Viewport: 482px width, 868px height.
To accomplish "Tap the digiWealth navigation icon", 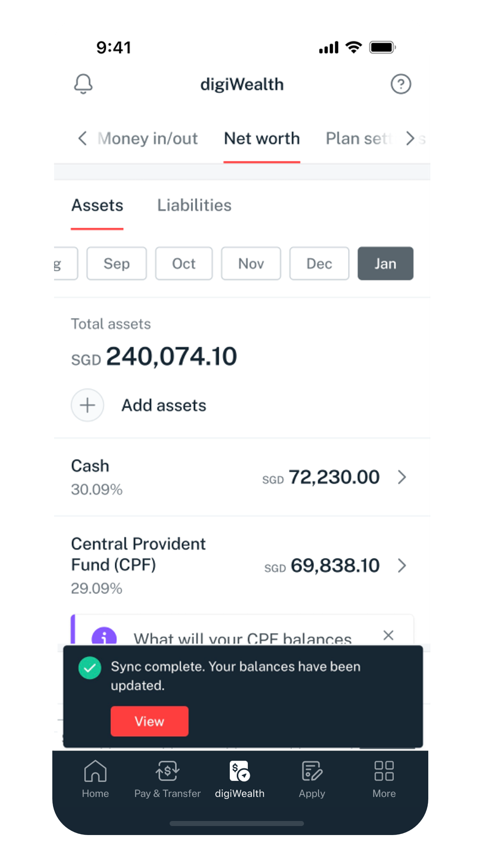I will [x=239, y=772].
